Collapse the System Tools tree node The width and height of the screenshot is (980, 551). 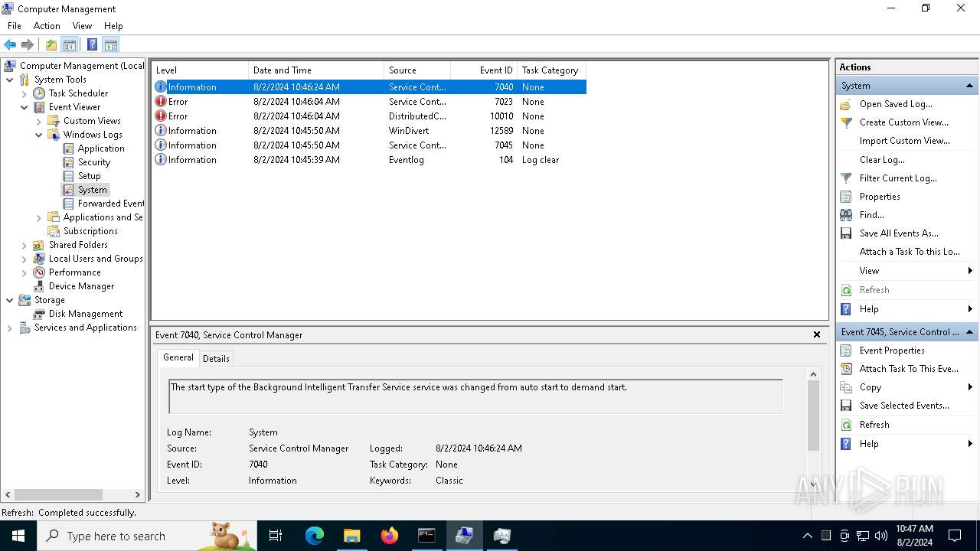9,80
